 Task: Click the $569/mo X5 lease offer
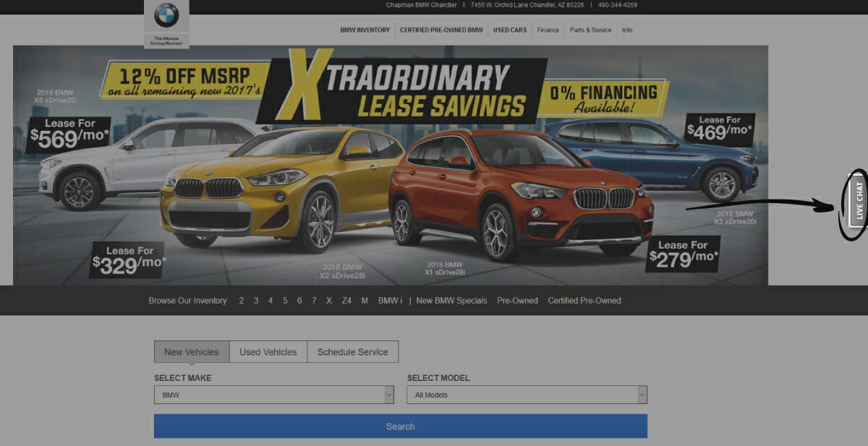69,135
